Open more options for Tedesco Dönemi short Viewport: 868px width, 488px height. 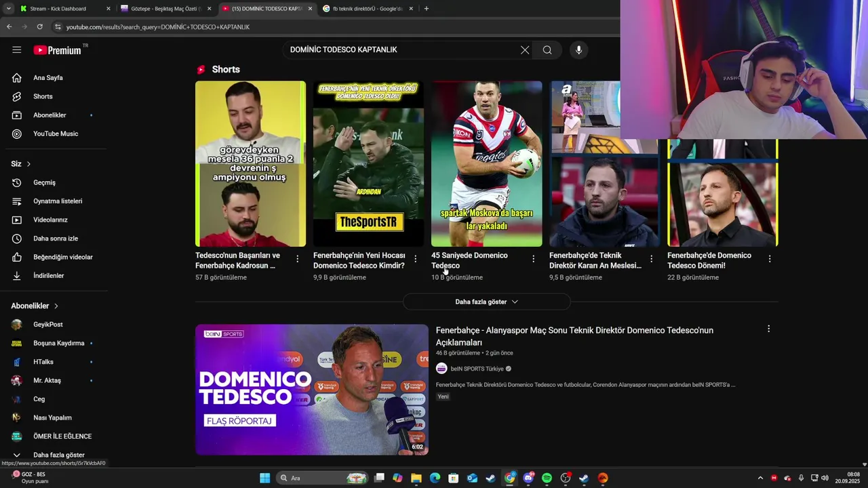point(769,259)
